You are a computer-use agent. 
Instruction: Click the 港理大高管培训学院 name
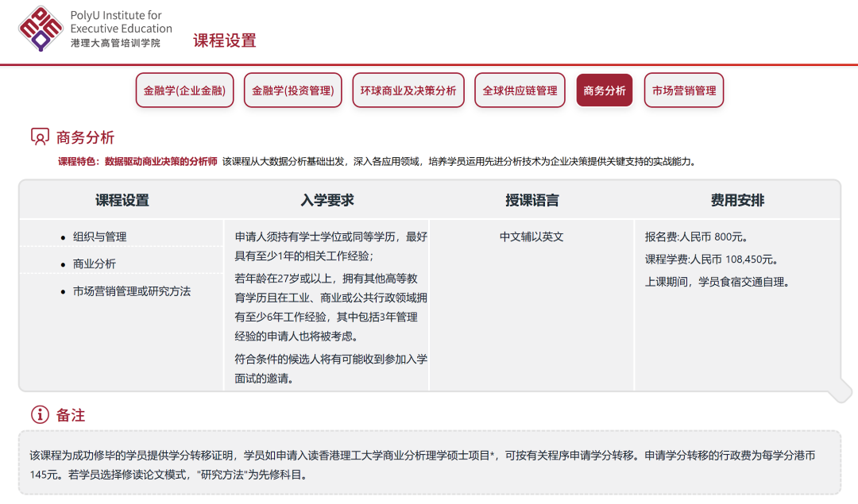point(115,43)
